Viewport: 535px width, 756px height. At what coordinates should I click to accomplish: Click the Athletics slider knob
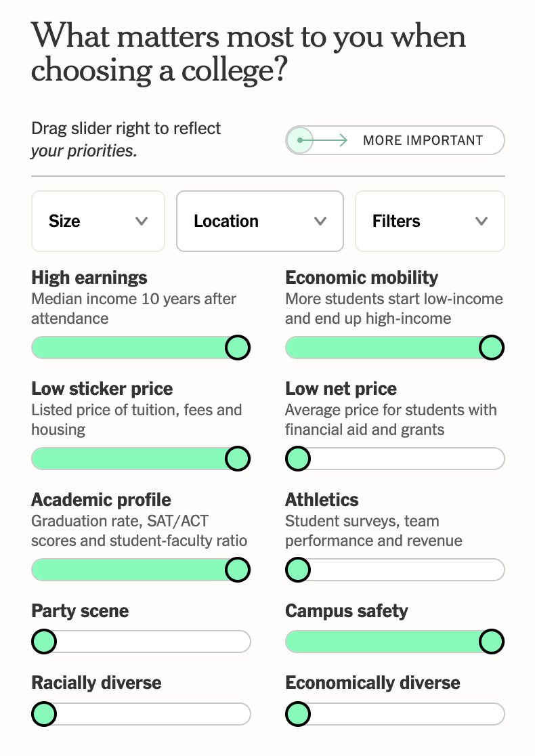298,570
